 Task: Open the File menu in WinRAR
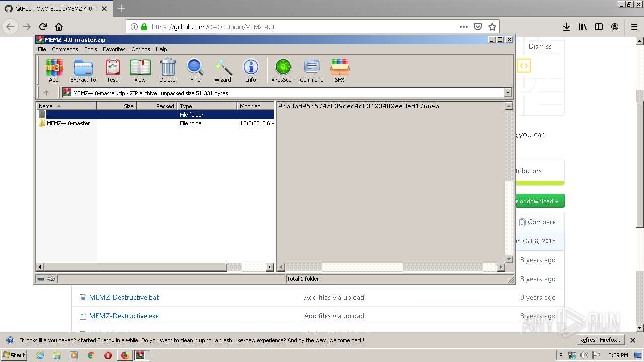(x=42, y=49)
